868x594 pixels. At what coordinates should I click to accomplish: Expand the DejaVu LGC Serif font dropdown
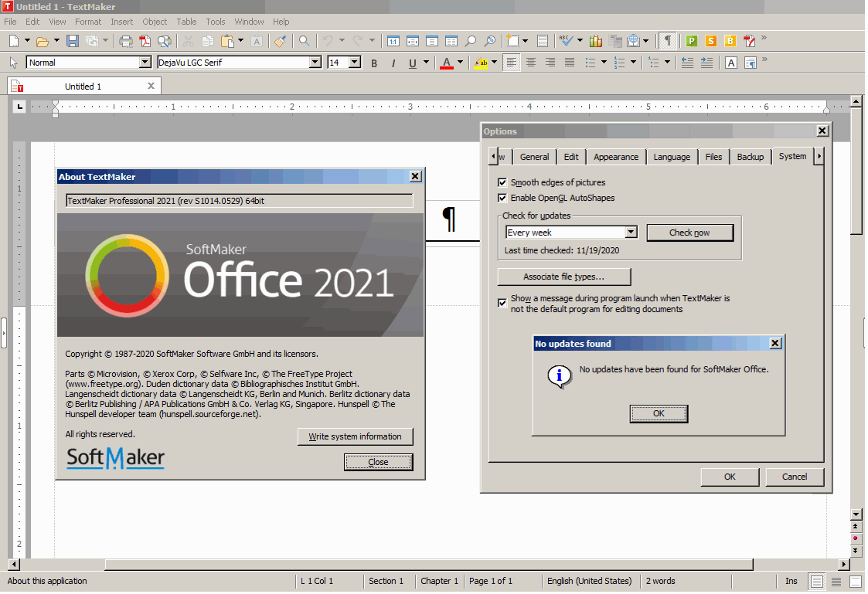(315, 63)
